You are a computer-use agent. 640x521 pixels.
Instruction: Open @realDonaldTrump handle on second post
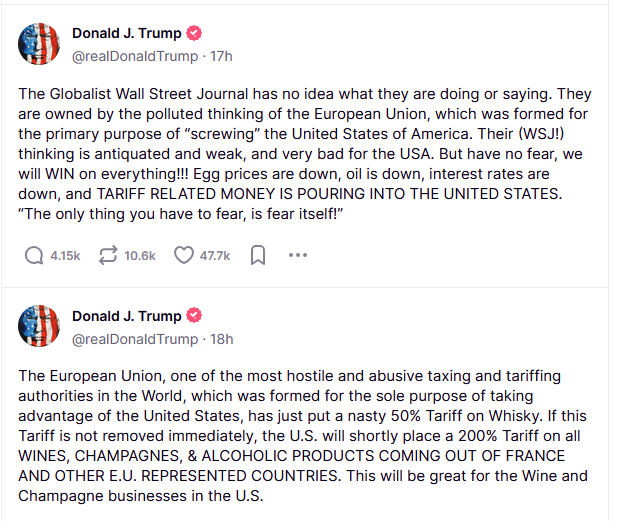point(135,339)
